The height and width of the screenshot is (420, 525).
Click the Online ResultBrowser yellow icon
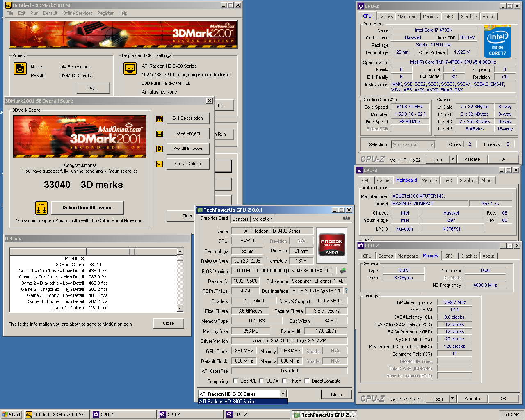(41, 208)
